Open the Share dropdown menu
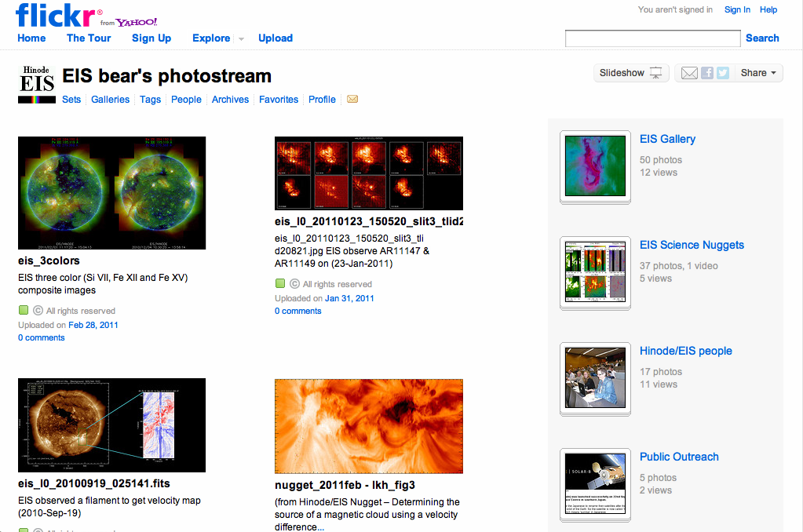Viewport: 803px width, 532px height. pos(760,73)
